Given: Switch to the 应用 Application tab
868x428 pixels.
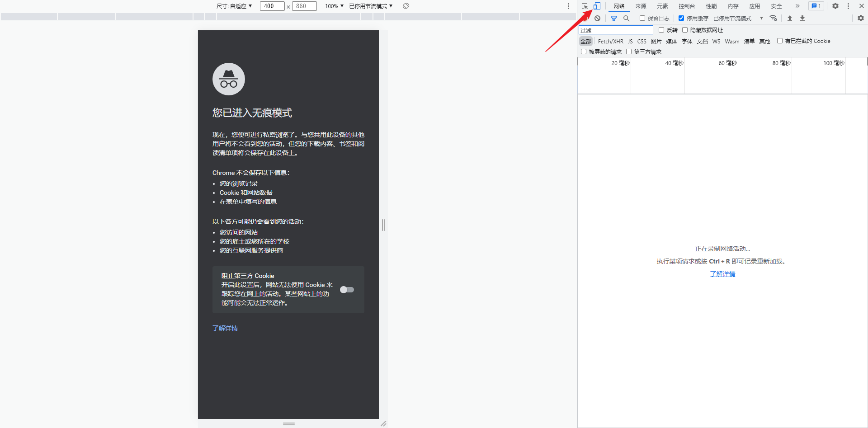Looking at the screenshot, I should (x=755, y=6).
